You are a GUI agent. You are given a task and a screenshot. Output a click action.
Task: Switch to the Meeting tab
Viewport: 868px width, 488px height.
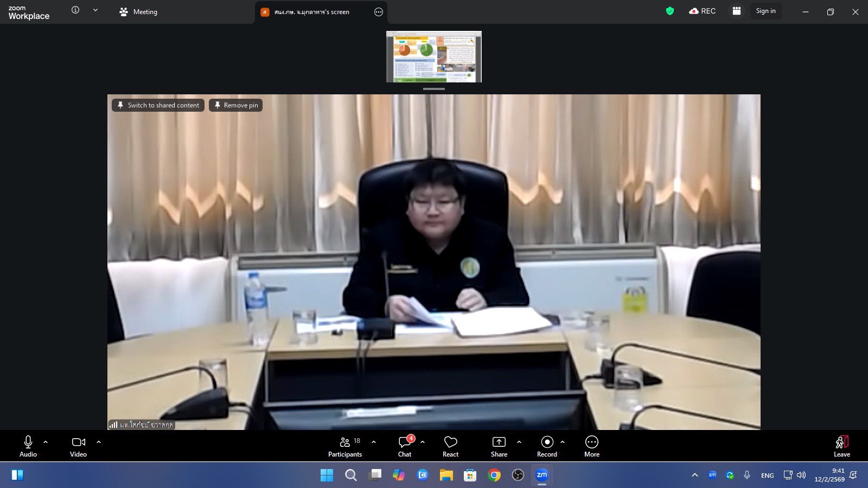pos(138,12)
